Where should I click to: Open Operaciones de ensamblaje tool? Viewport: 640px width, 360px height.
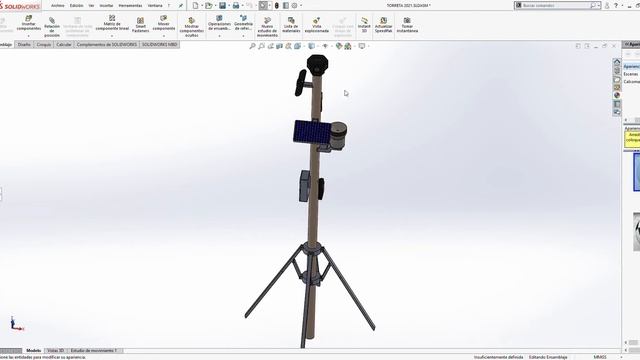click(x=219, y=23)
